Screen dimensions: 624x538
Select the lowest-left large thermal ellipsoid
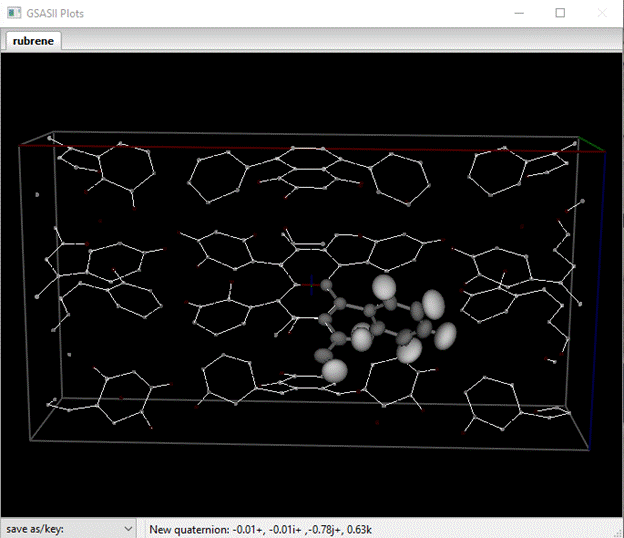[x=334, y=370]
